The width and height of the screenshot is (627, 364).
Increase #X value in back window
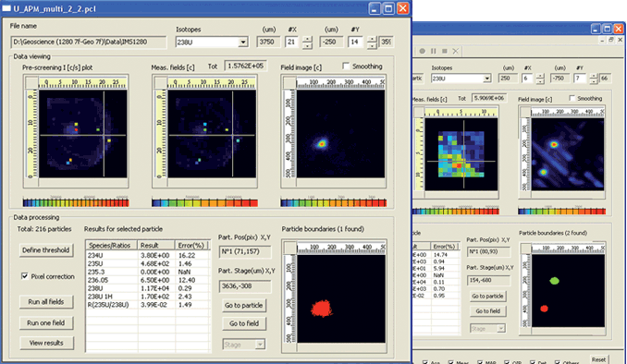540,76
